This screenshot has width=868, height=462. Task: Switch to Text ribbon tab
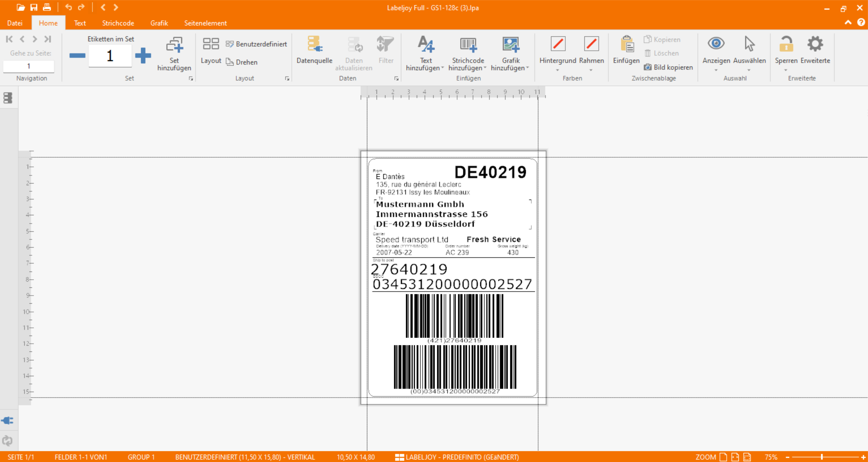point(80,23)
